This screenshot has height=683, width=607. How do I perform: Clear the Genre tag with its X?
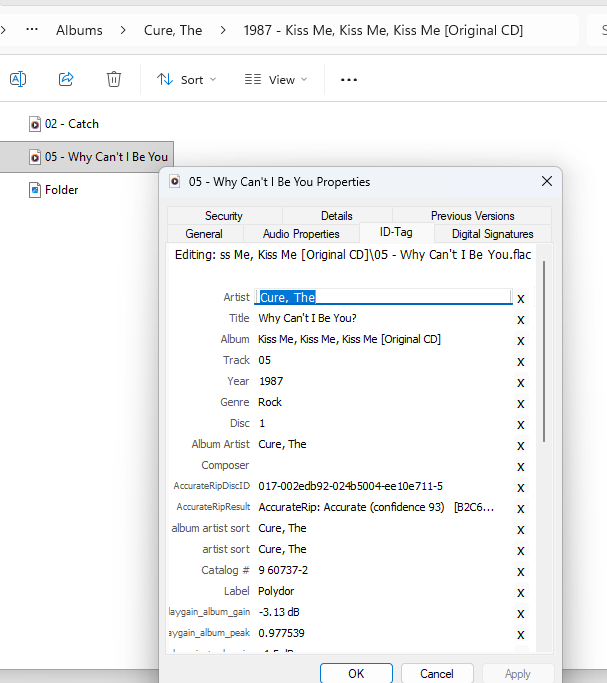coord(520,403)
